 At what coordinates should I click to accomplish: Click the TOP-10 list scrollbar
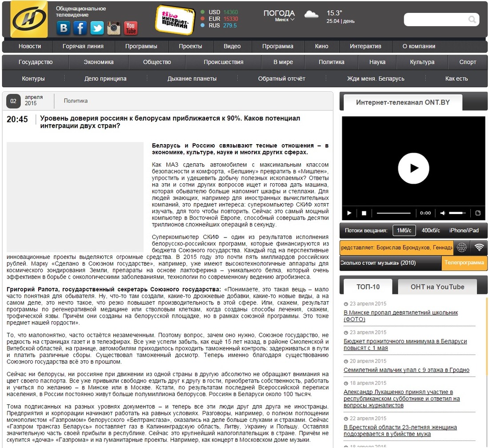[486, 336]
